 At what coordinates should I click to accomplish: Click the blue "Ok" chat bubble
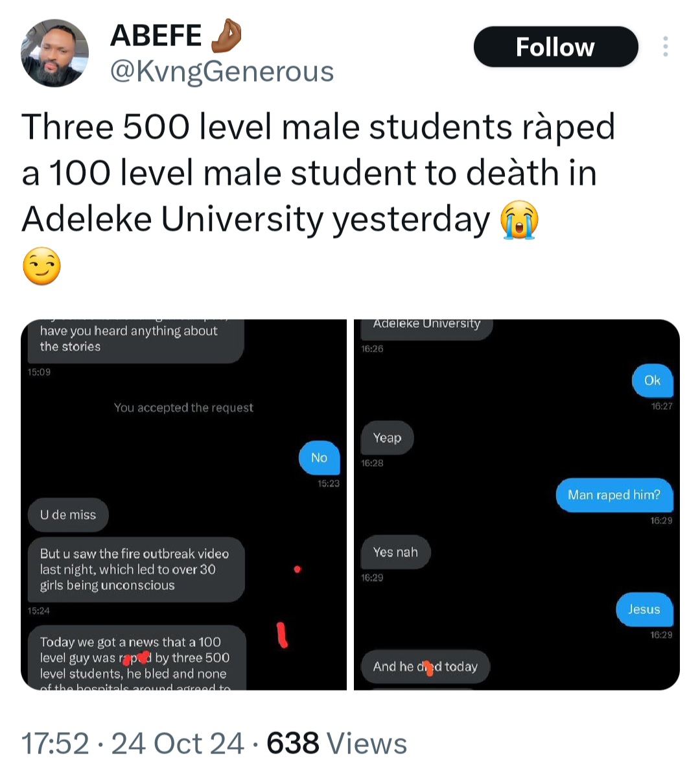652,381
